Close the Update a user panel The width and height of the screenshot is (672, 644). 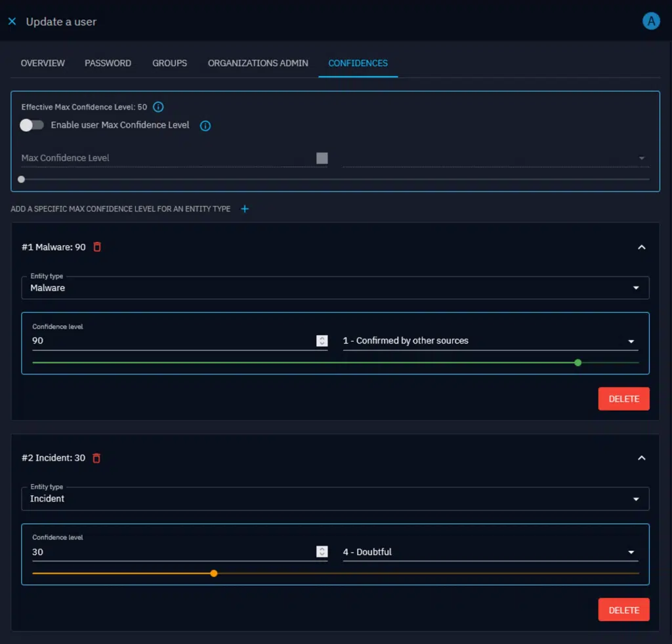12,22
